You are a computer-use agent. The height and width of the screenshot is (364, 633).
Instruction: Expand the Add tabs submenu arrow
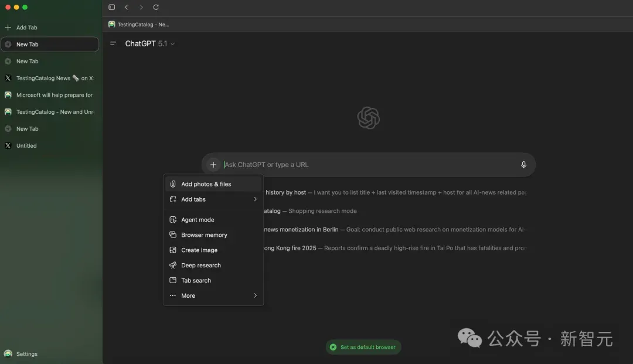coord(255,199)
